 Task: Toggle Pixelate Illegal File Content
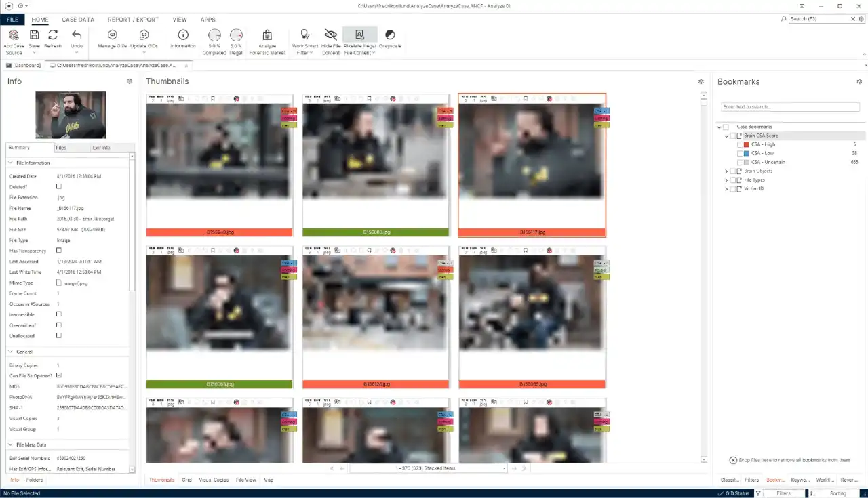tap(359, 35)
